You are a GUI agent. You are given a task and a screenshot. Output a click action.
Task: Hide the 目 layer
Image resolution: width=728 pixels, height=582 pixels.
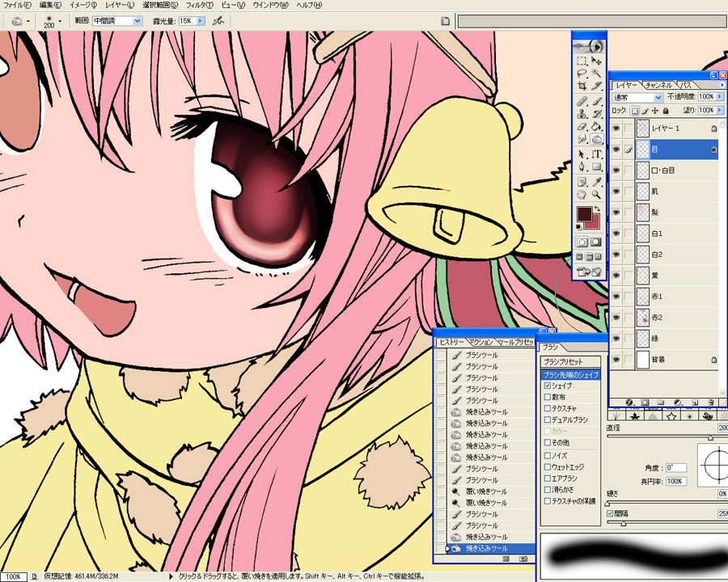[x=616, y=150]
